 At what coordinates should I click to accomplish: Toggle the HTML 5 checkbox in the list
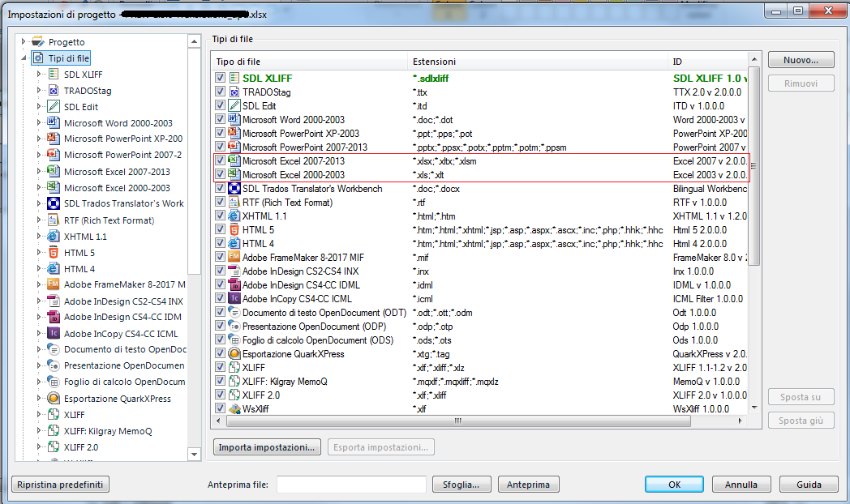220,229
